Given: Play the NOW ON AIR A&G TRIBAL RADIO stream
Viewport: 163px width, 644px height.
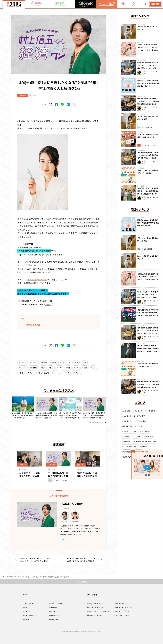Looking at the screenshot, I should tap(147, 467).
